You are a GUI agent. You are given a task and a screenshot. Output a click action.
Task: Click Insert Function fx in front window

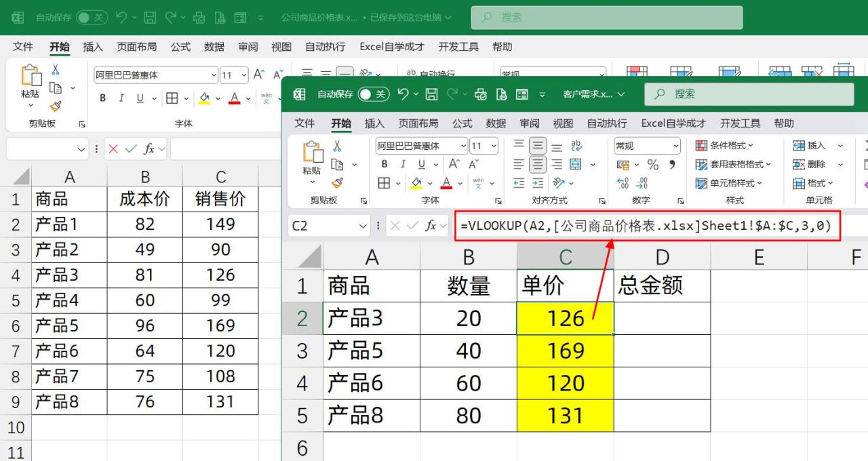431,226
